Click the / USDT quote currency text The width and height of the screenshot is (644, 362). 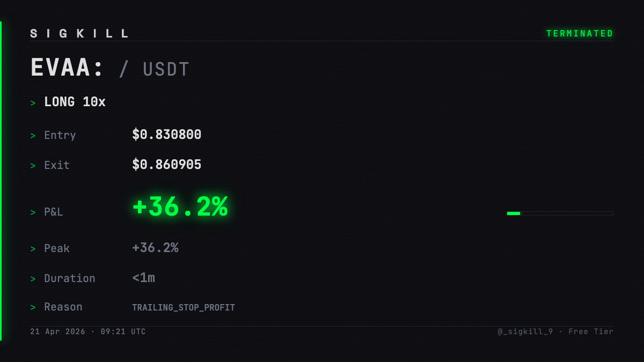pos(154,70)
